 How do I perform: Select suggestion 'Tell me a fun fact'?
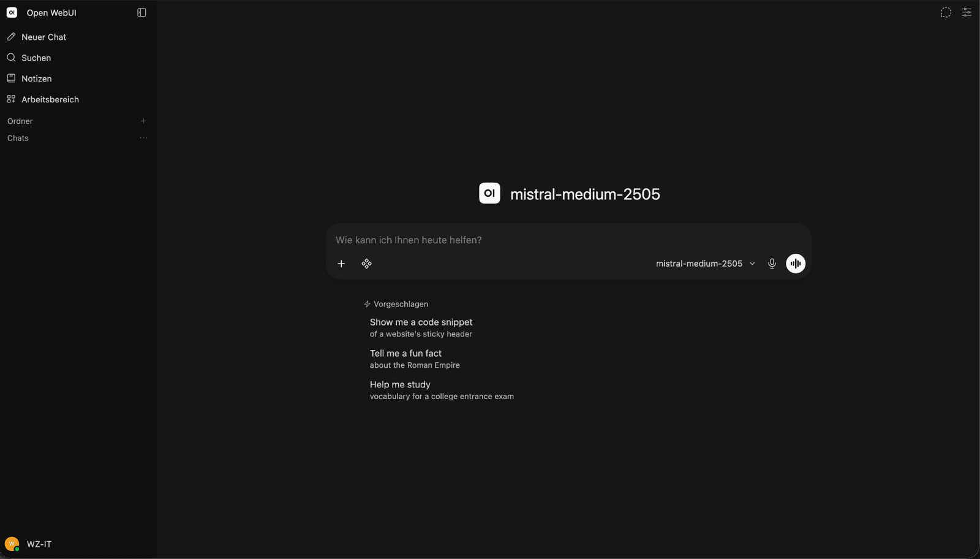(415, 359)
